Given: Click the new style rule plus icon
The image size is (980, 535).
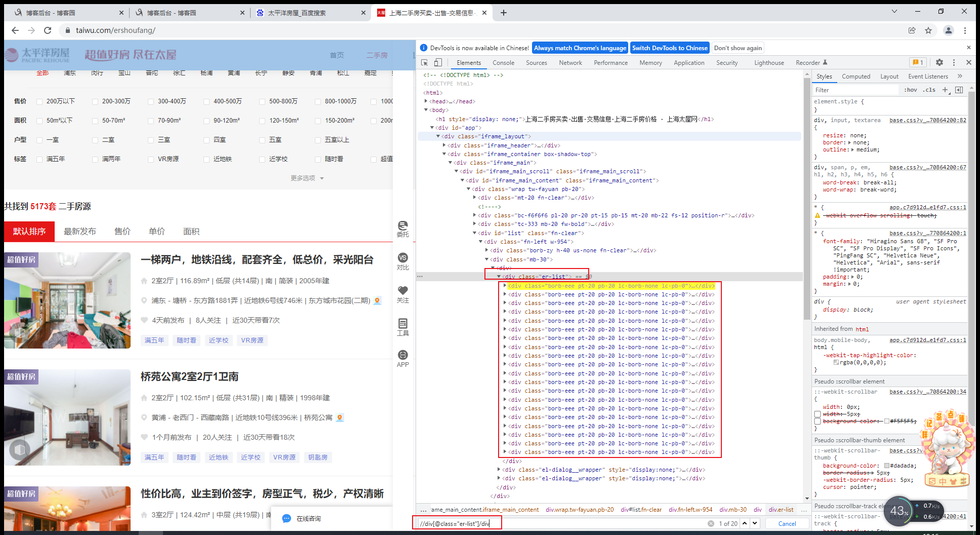Looking at the screenshot, I should [945, 90].
